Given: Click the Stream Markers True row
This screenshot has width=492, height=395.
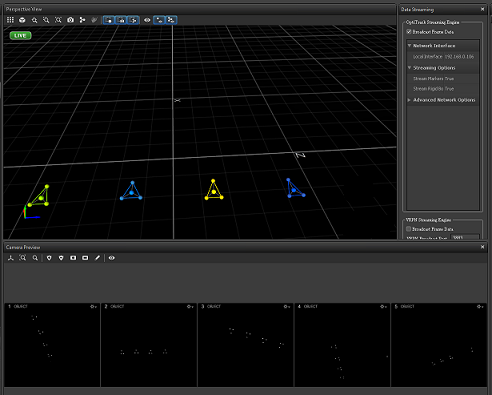Looking at the screenshot, I should coord(443,79).
